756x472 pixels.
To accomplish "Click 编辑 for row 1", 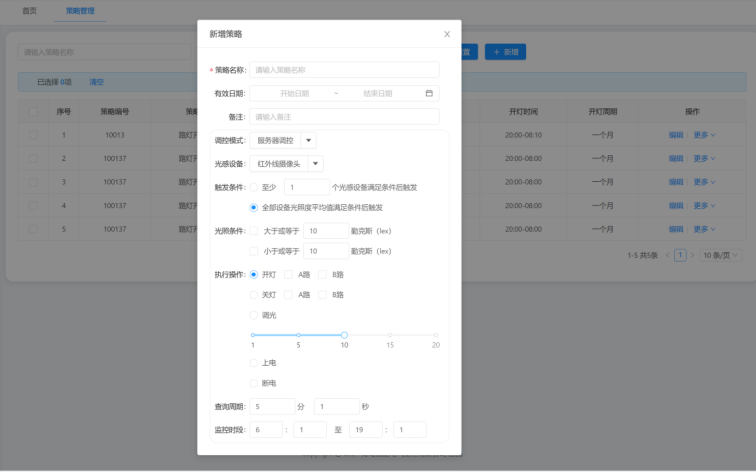I will tap(676, 135).
